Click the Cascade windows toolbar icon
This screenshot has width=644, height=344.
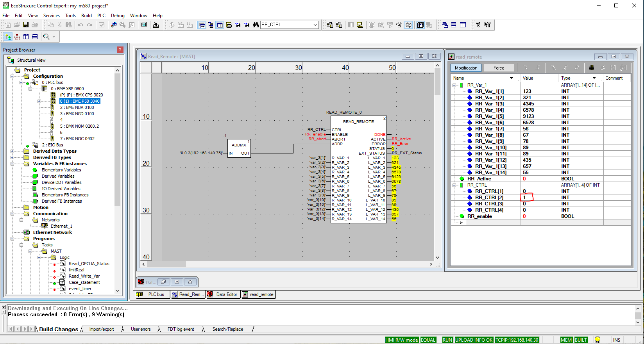tap(445, 25)
